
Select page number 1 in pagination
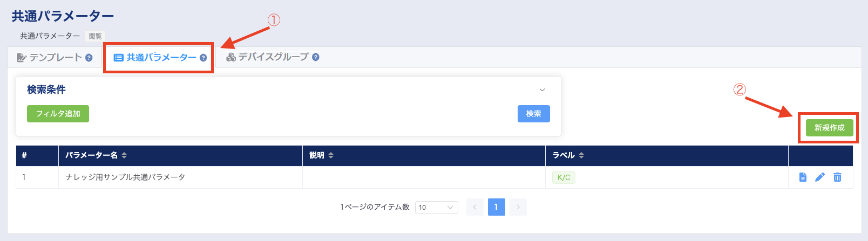click(x=497, y=207)
